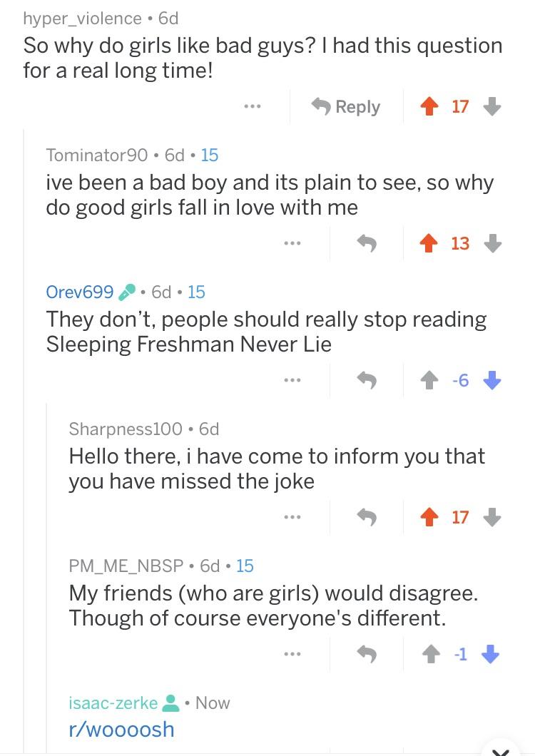
Task: Reply to Orev699's comment via arrow icon
Action: pos(367,381)
